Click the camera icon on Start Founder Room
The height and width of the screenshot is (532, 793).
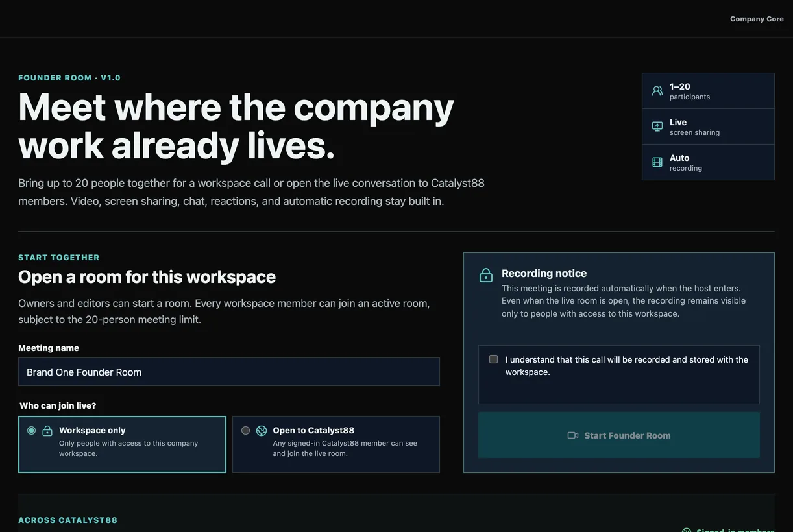(x=573, y=435)
